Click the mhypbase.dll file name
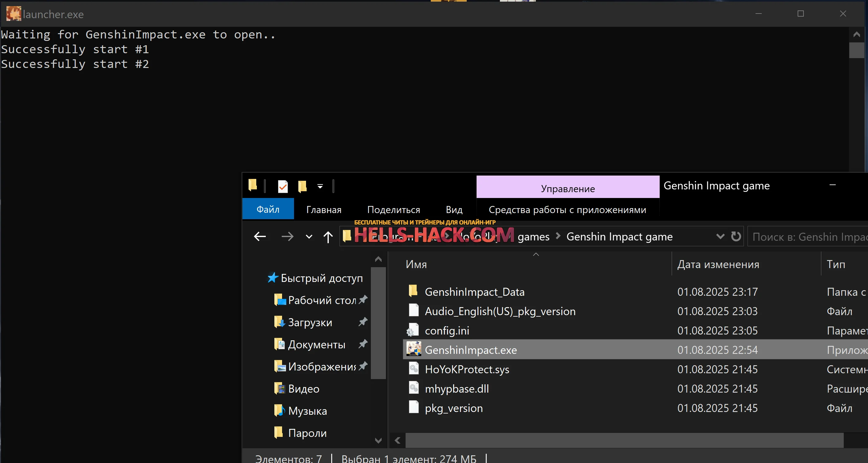868x463 pixels. pyautogui.click(x=457, y=389)
